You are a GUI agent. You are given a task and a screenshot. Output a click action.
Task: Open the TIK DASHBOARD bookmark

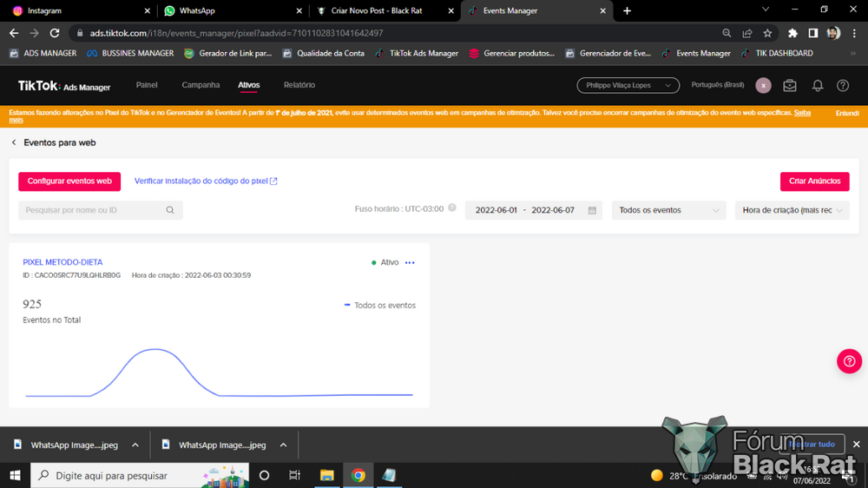tap(777, 54)
